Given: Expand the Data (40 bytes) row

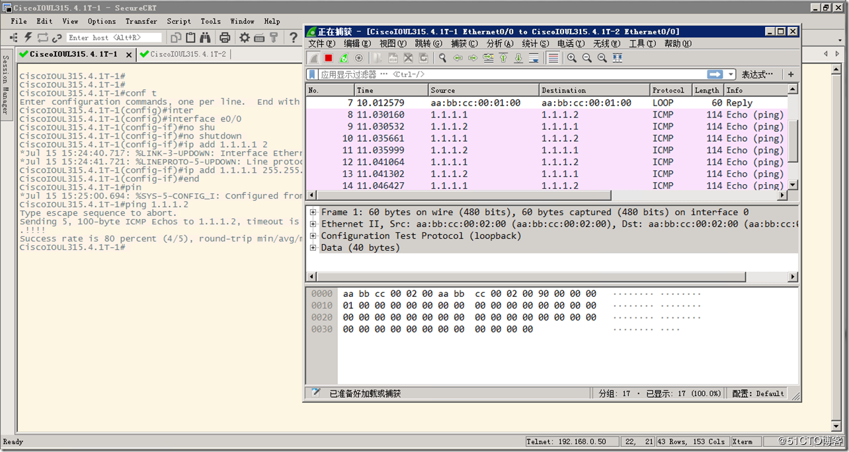Looking at the screenshot, I should [313, 248].
